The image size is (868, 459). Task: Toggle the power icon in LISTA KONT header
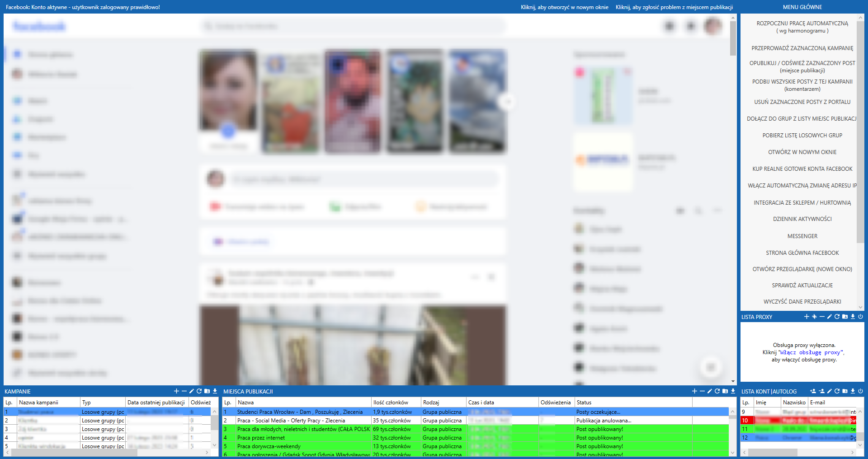(x=860, y=391)
